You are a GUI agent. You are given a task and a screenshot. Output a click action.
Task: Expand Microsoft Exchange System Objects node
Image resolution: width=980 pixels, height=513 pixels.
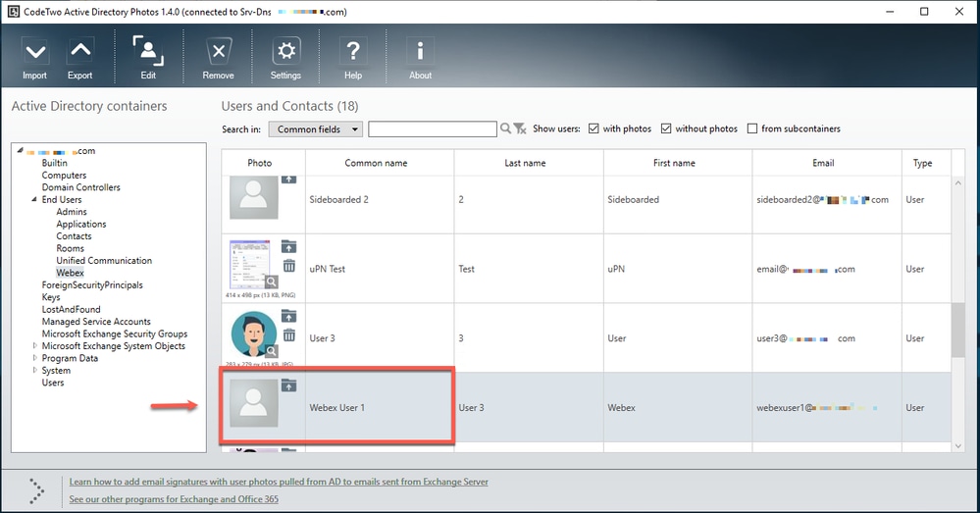coord(35,345)
